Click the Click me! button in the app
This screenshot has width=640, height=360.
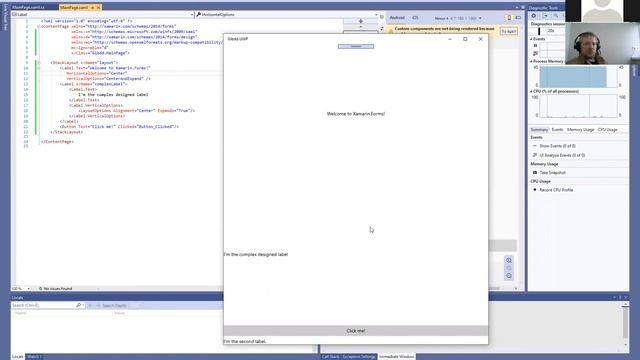pos(356,331)
